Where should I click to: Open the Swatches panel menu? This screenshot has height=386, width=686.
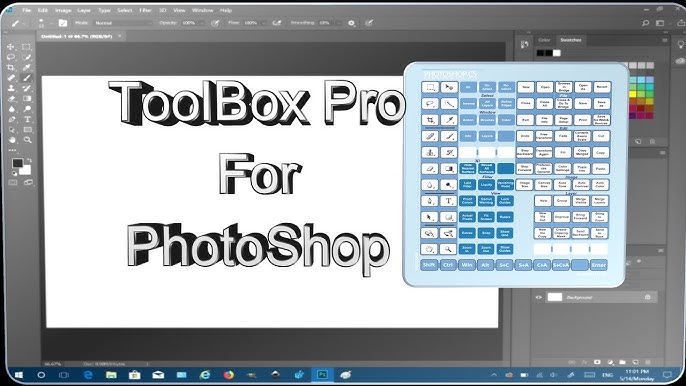pyautogui.click(x=665, y=40)
